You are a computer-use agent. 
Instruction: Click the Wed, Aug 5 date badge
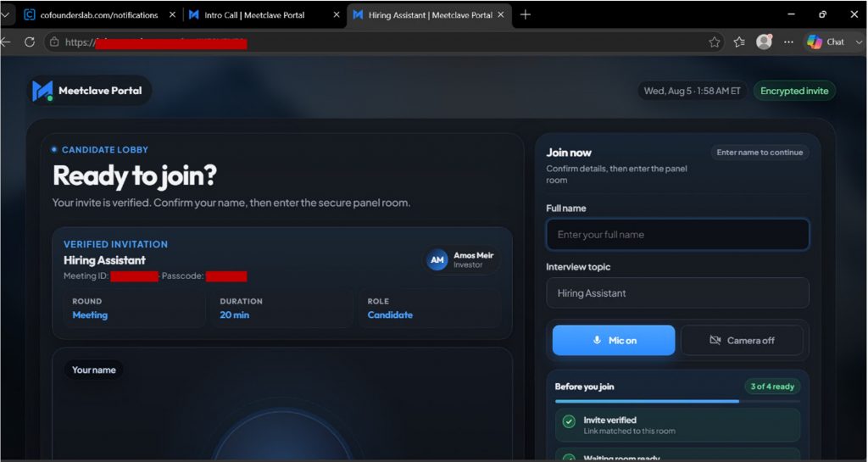[692, 91]
